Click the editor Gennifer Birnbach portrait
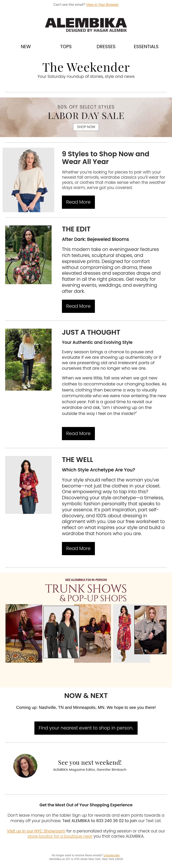This screenshot has height=868, width=172. (25, 766)
